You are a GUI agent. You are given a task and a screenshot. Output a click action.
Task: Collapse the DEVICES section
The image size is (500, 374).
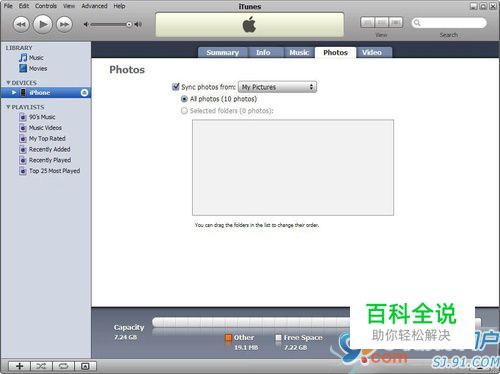pyautogui.click(x=8, y=83)
